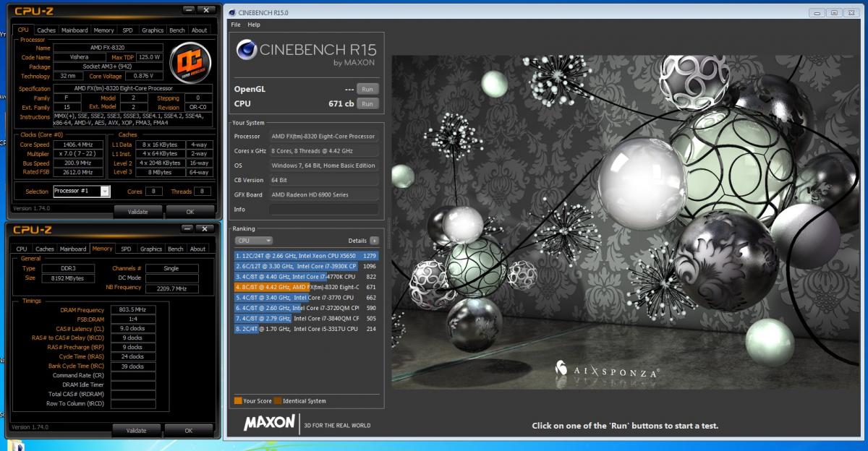Click the MAXON logo at bottom
The image size is (868, 451).
pos(269,422)
